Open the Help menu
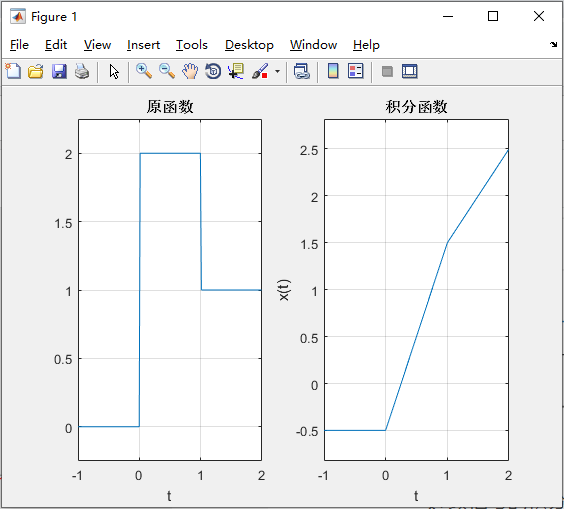The height and width of the screenshot is (509, 564). 366,45
